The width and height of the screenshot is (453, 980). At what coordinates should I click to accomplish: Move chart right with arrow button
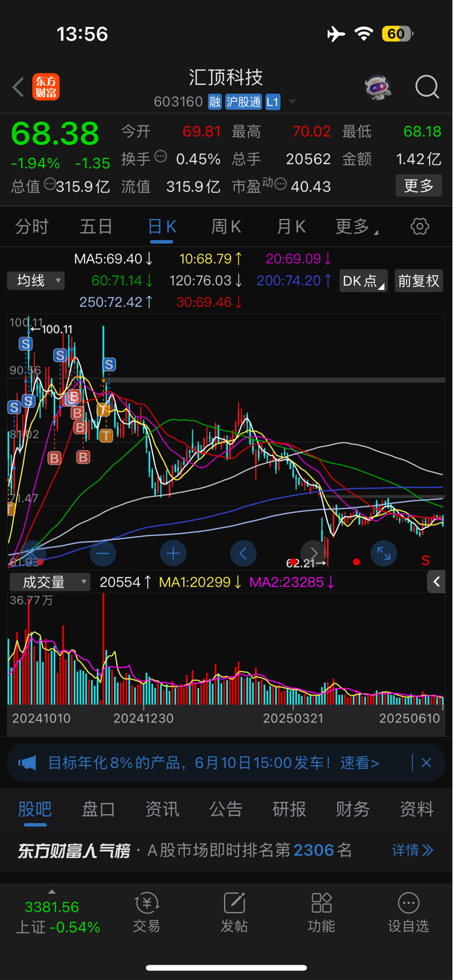click(313, 553)
